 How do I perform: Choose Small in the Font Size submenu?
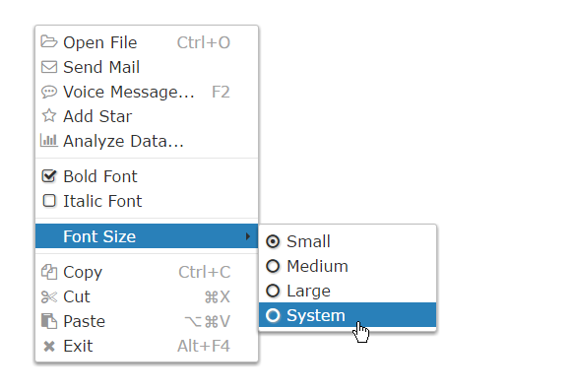pyautogui.click(x=348, y=241)
